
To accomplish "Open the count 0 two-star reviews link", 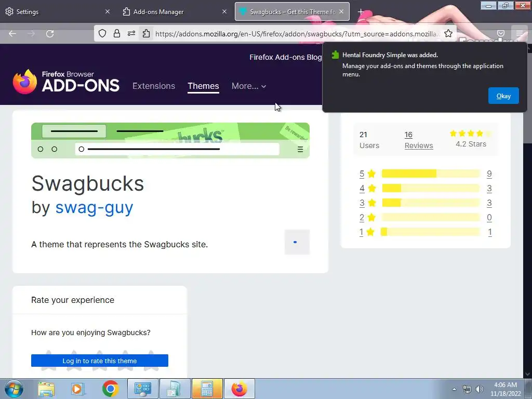I will (489, 218).
